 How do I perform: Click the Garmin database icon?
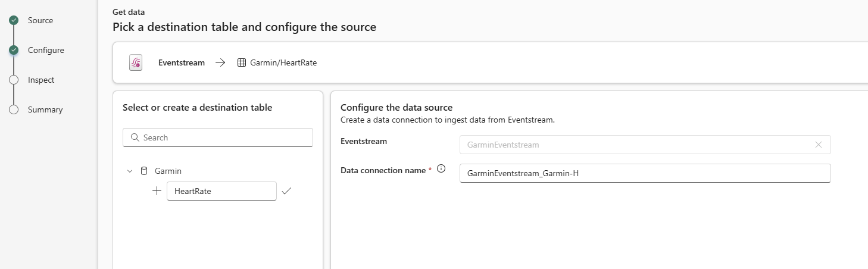point(143,171)
